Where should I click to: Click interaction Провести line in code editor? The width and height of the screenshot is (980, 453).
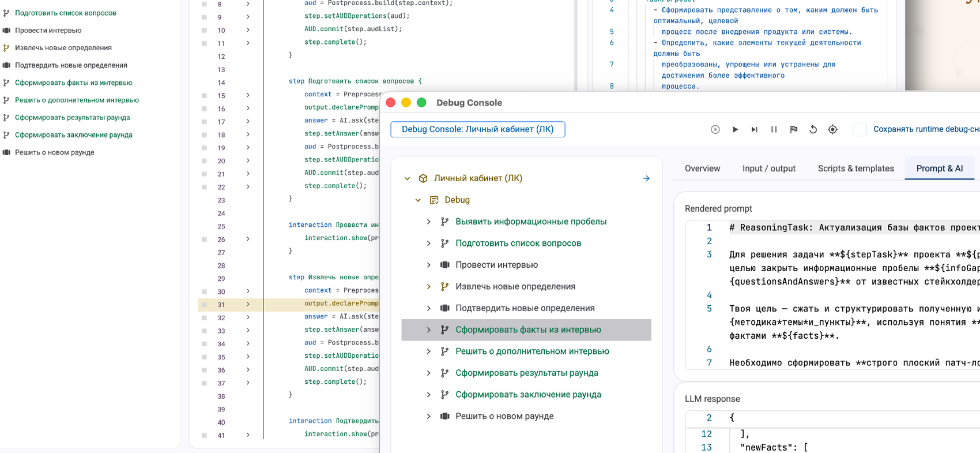(x=334, y=225)
